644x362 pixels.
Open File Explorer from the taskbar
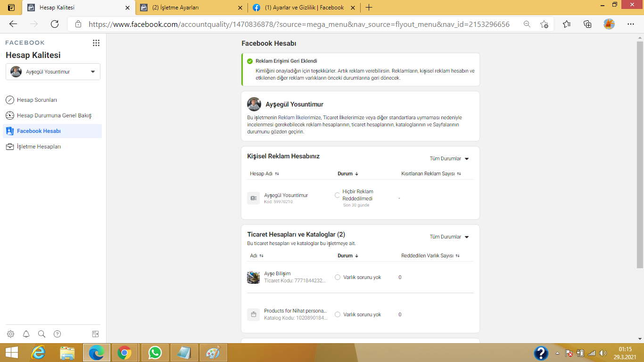click(67, 353)
